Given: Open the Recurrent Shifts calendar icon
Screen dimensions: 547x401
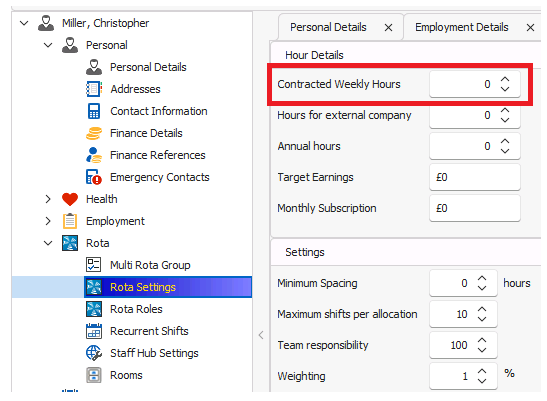Looking at the screenshot, I should (94, 331).
